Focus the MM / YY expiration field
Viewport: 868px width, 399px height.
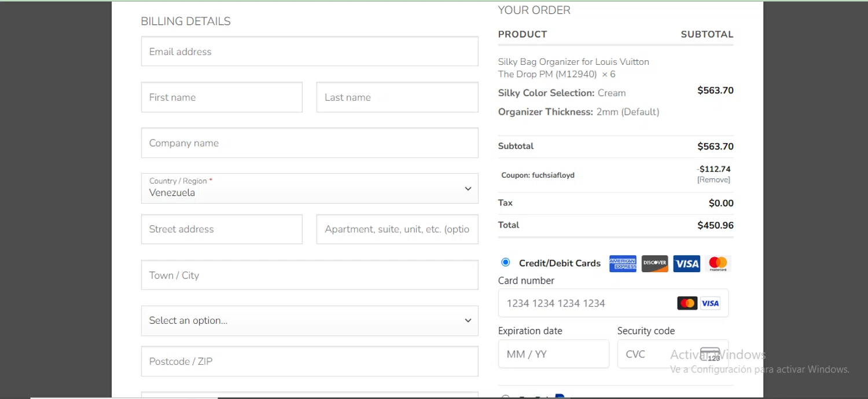click(x=553, y=354)
